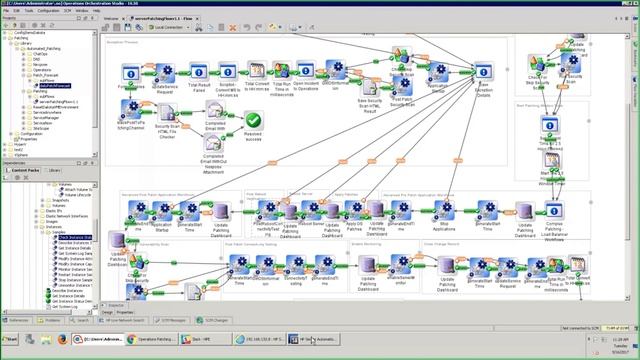The width and height of the screenshot is (640, 360).
Task: Expand the Nexpose folder
Action: point(23,64)
